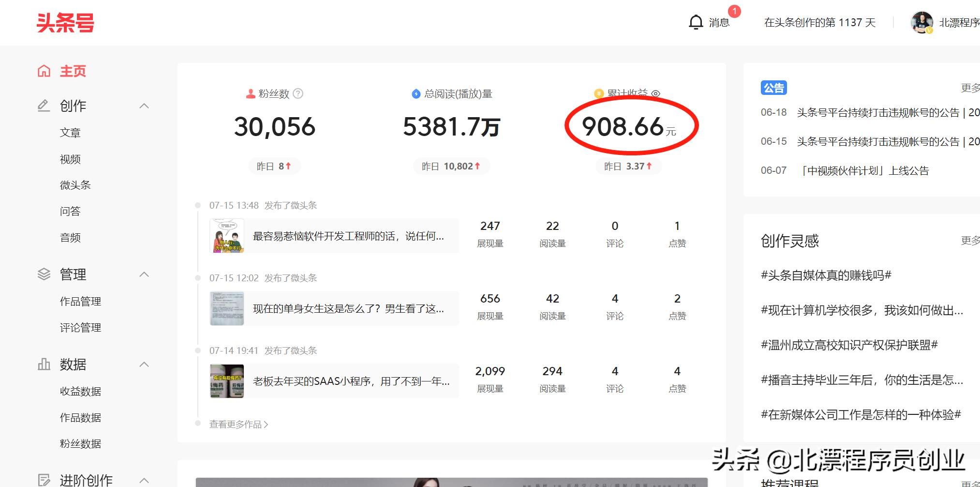Click the blue 总阅读 lightning icon

416,94
